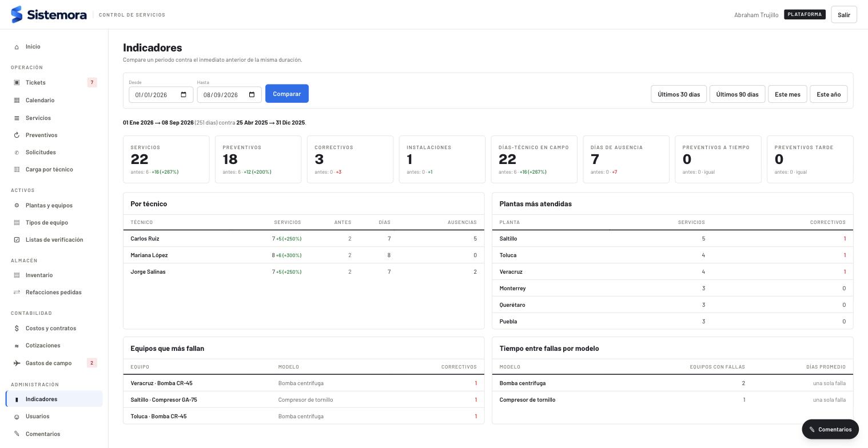Choose the Este mes preset

point(787,94)
